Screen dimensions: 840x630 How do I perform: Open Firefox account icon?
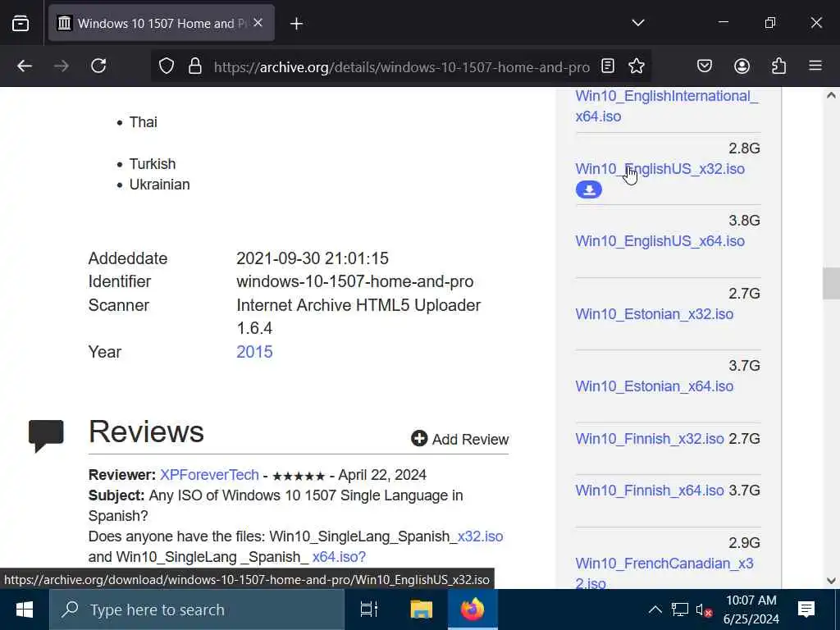742,66
